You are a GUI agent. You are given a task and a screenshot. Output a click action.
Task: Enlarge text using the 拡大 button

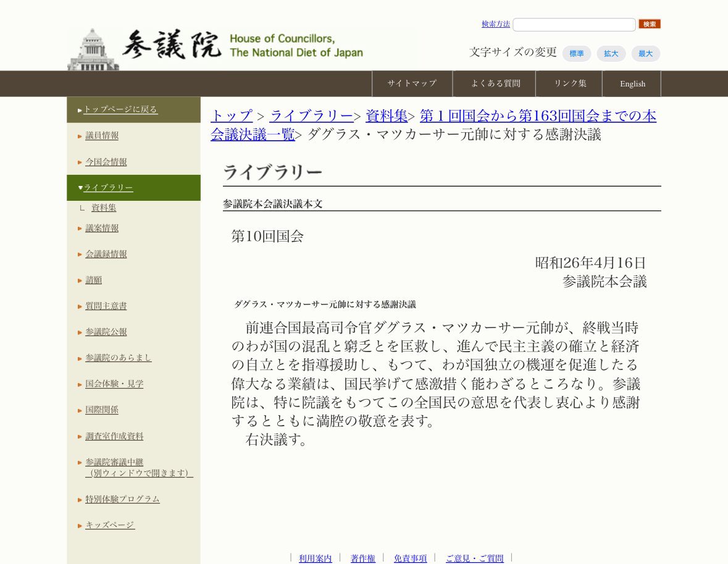click(x=611, y=54)
